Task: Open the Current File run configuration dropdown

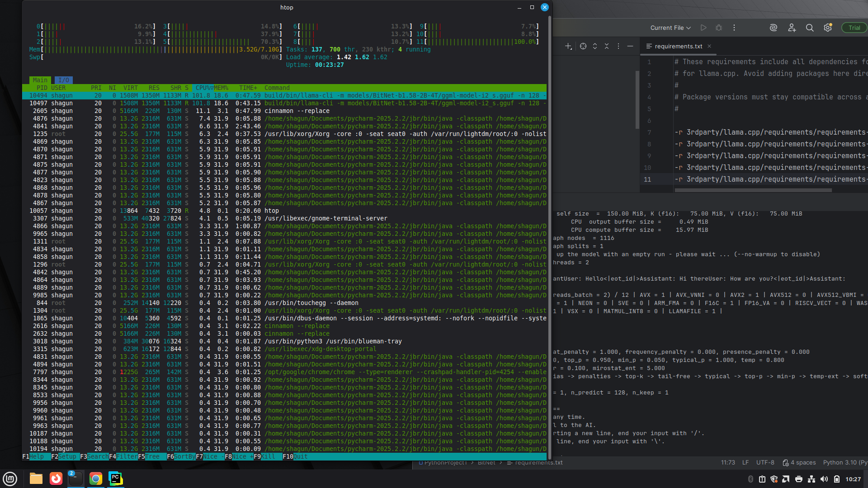Action: 670,28
